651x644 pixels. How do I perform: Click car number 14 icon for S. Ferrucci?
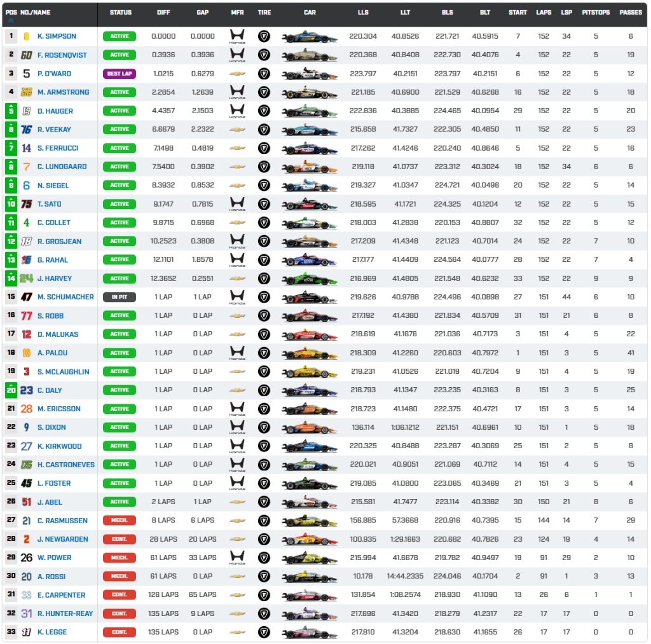coord(27,148)
